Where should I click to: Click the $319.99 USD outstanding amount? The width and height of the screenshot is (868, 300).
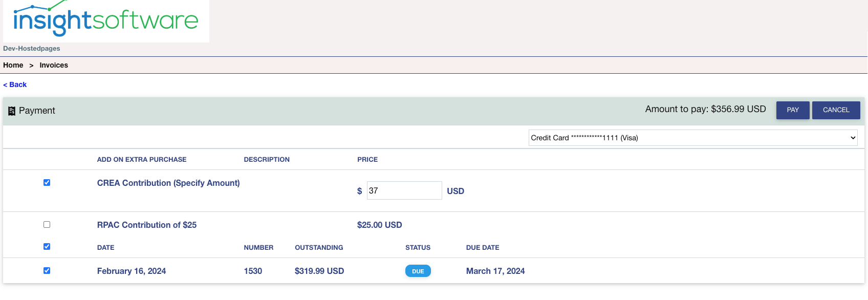pyautogui.click(x=319, y=271)
